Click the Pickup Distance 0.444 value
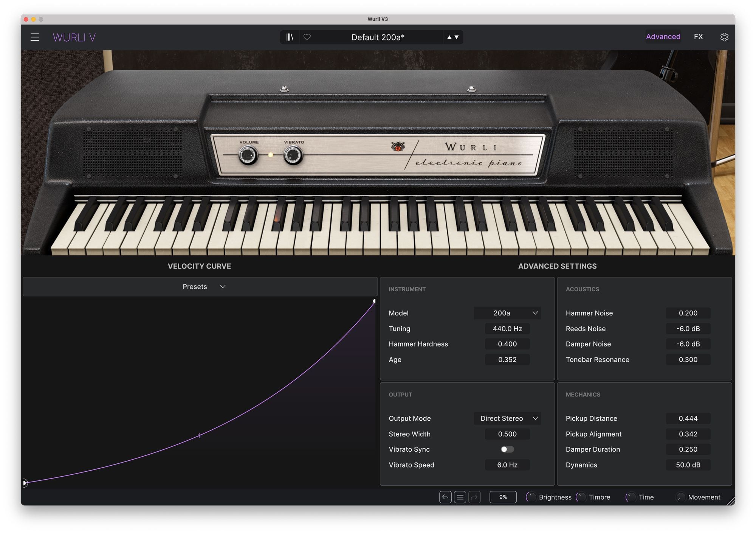Screen dimensions: 756x533 click(x=688, y=418)
